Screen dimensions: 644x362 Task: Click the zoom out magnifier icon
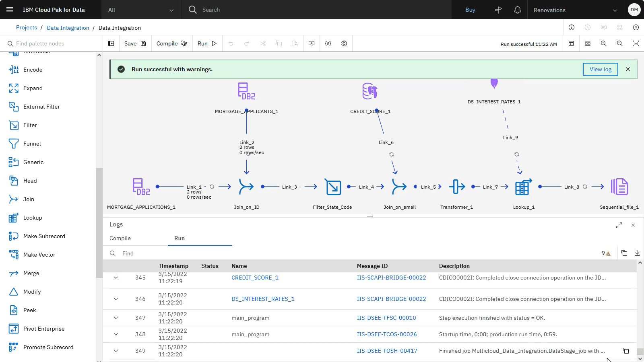[620, 43]
